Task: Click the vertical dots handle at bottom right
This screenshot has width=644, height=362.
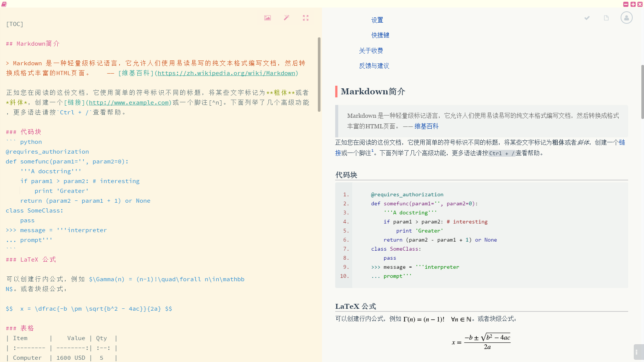Action: (x=637, y=352)
